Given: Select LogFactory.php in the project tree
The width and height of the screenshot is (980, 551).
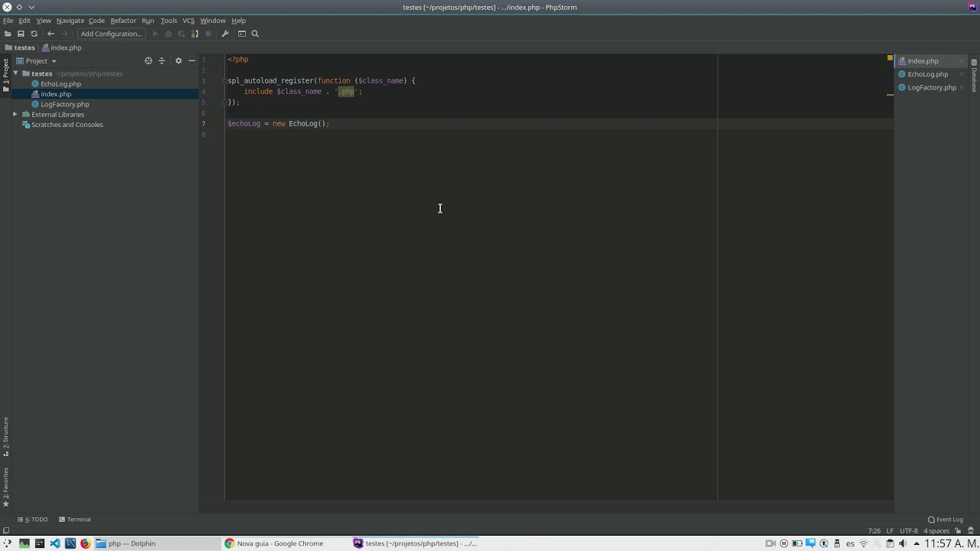Looking at the screenshot, I should pos(64,104).
